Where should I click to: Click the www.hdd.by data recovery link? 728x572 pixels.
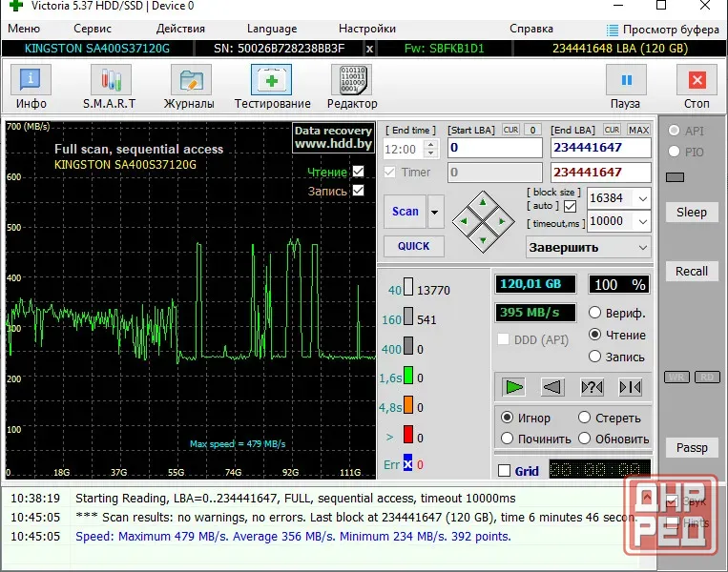click(333, 144)
